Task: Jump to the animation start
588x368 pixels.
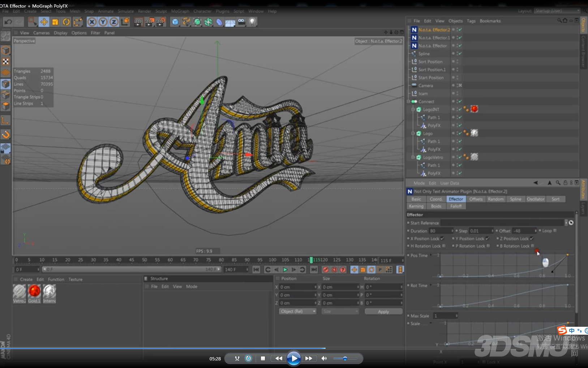Action: [x=256, y=270]
